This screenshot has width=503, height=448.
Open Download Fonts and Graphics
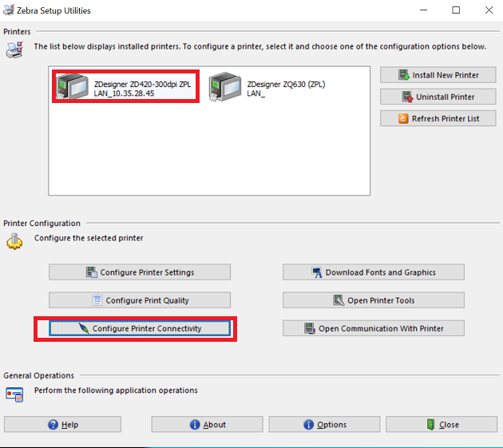[373, 272]
